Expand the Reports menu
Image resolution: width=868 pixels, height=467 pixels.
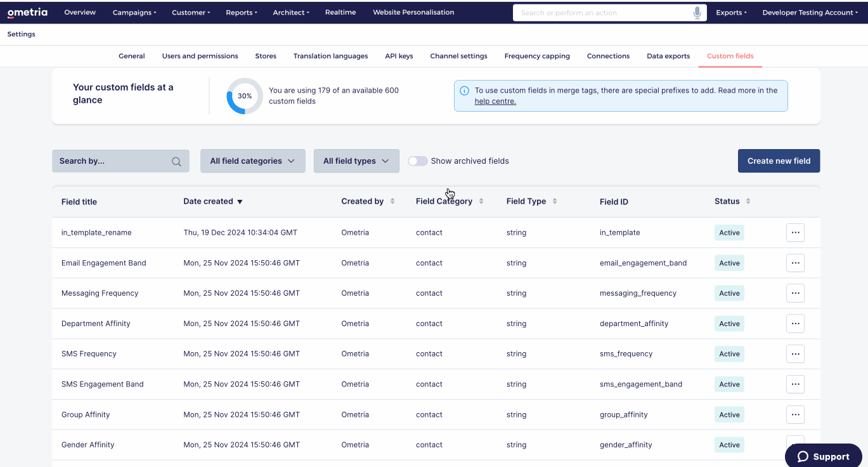[242, 12]
